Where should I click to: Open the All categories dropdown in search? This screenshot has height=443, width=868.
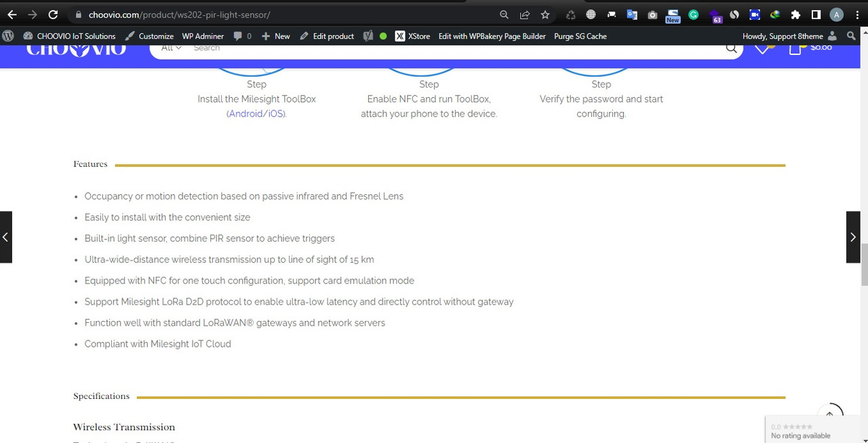tap(172, 48)
